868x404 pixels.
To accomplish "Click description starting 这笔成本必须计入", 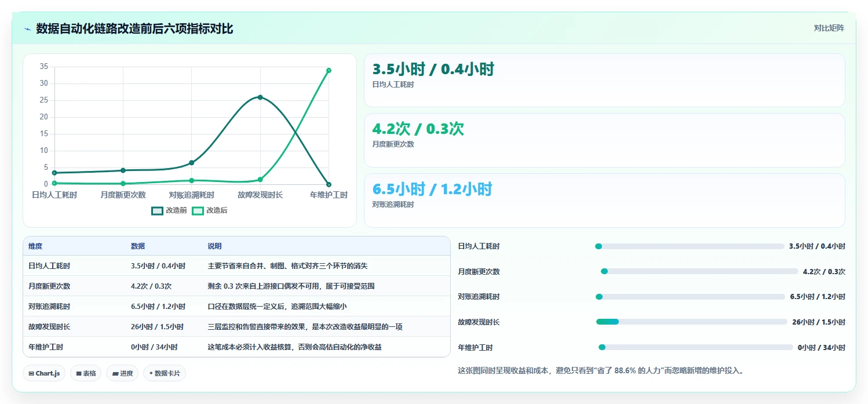I will (x=294, y=347).
